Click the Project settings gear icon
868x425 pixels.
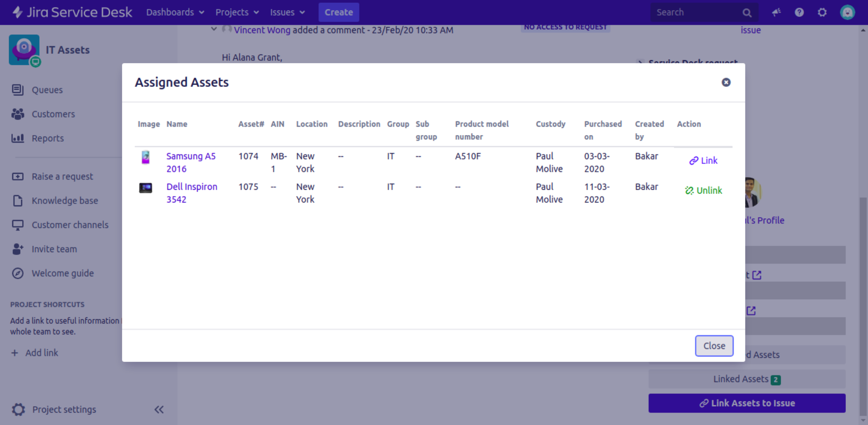(18, 409)
